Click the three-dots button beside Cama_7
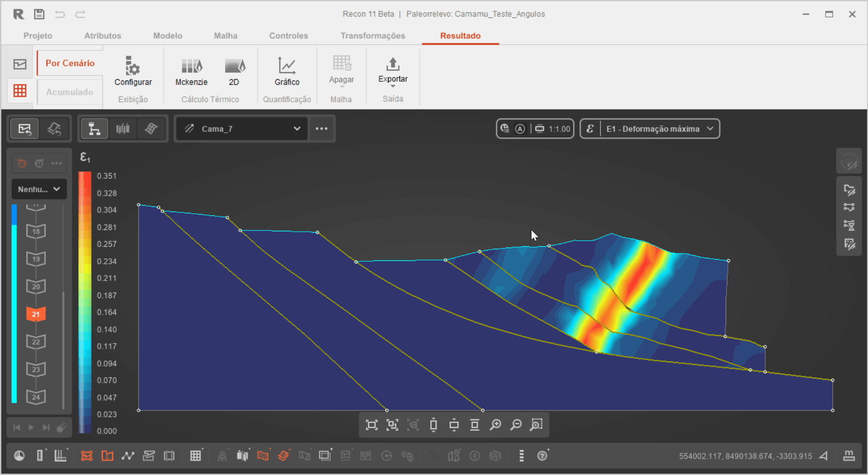This screenshot has width=868, height=475. [321, 129]
